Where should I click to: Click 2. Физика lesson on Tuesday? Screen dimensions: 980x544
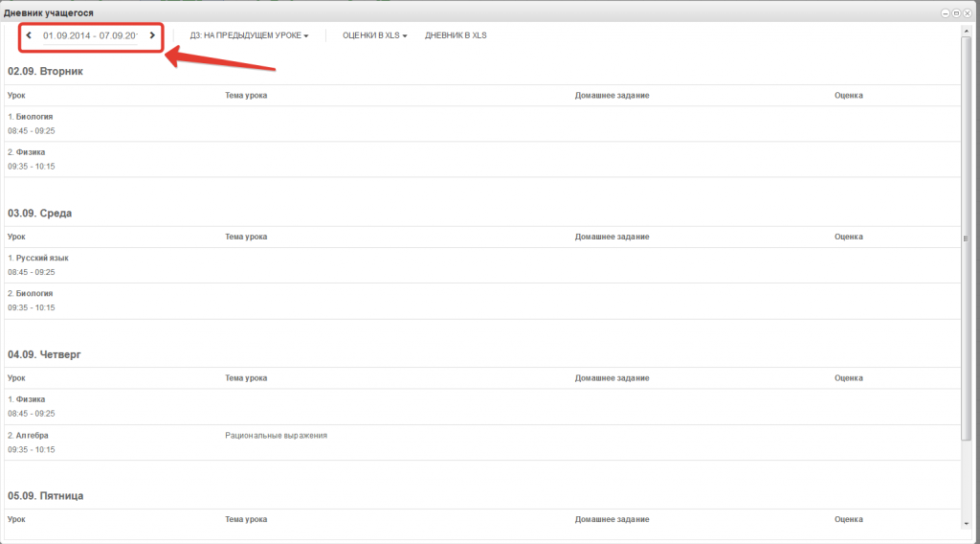pyautogui.click(x=26, y=152)
